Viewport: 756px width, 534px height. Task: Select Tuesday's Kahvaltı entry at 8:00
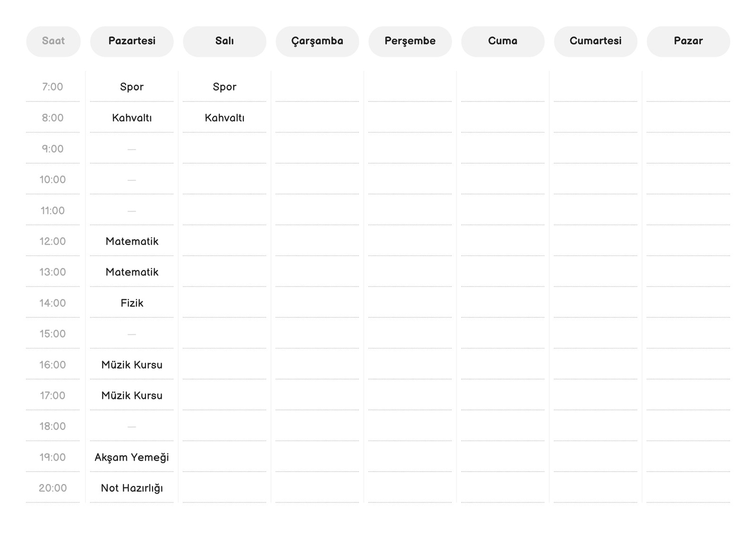224,118
